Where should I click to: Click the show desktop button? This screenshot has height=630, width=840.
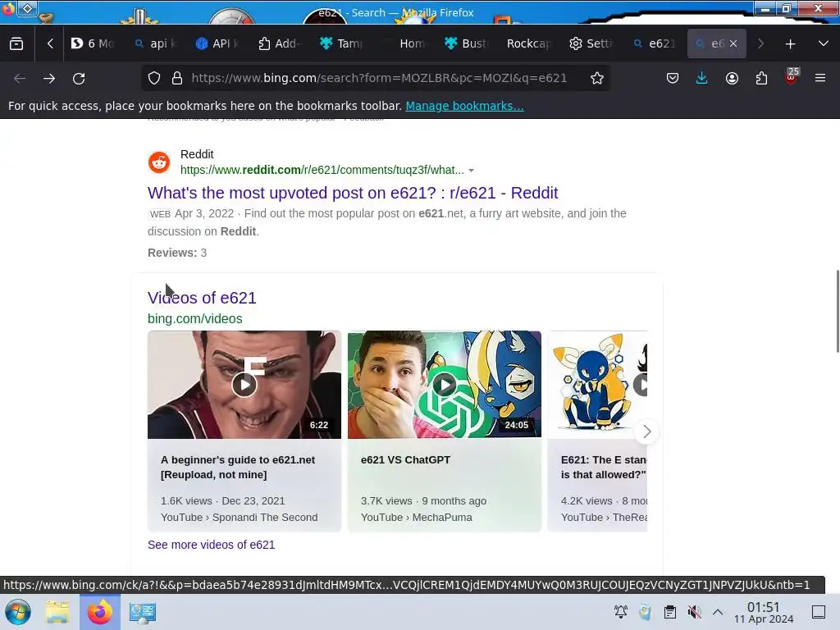(819, 612)
